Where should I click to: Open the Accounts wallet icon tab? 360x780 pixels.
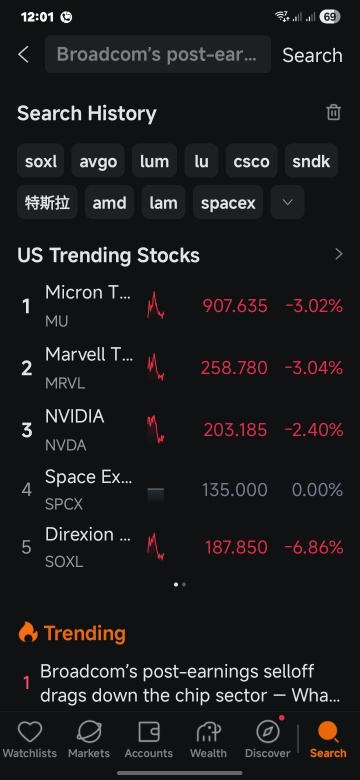point(149,740)
